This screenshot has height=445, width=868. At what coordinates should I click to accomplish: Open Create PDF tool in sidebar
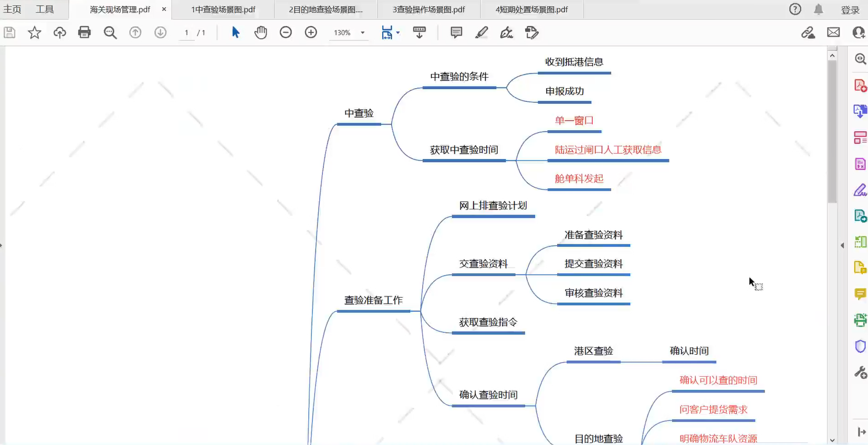click(x=860, y=85)
